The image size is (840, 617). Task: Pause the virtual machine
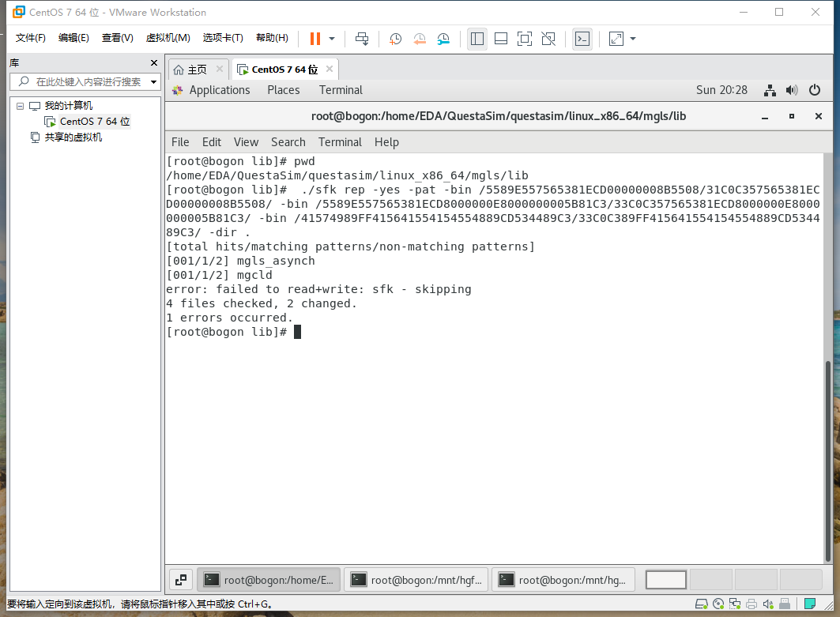click(x=315, y=39)
